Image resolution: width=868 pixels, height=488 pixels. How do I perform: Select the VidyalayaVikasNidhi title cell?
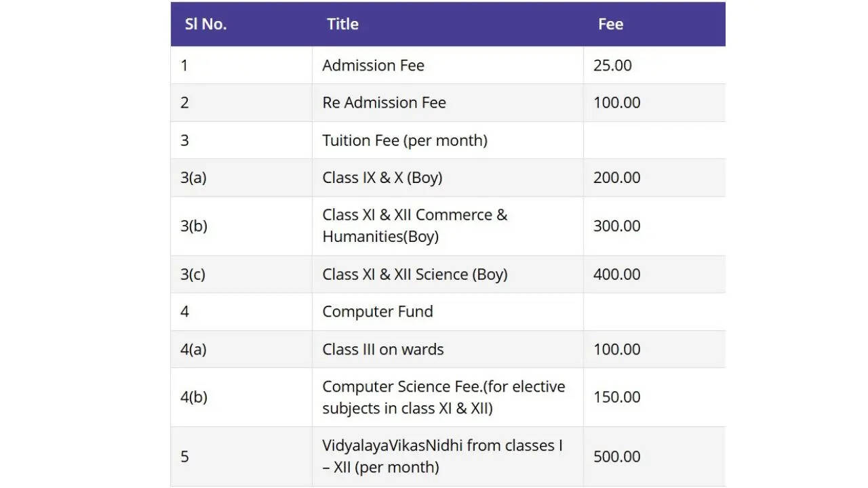442,456
